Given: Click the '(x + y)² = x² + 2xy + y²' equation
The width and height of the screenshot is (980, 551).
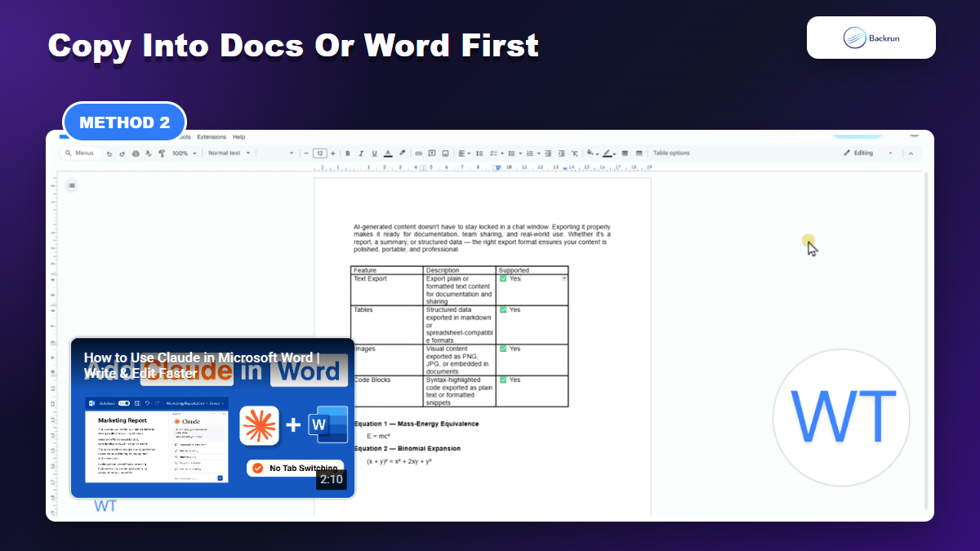Looking at the screenshot, I should (x=399, y=461).
